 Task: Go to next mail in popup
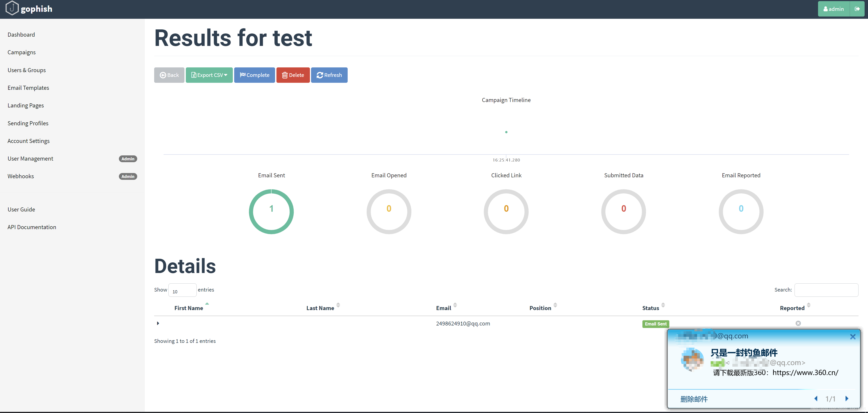click(x=847, y=399)
